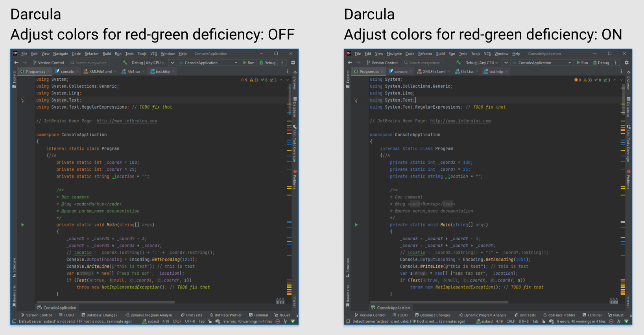644x335 pixels.
Task: Click the Run button in left OFF window
Action: point(248,63)
